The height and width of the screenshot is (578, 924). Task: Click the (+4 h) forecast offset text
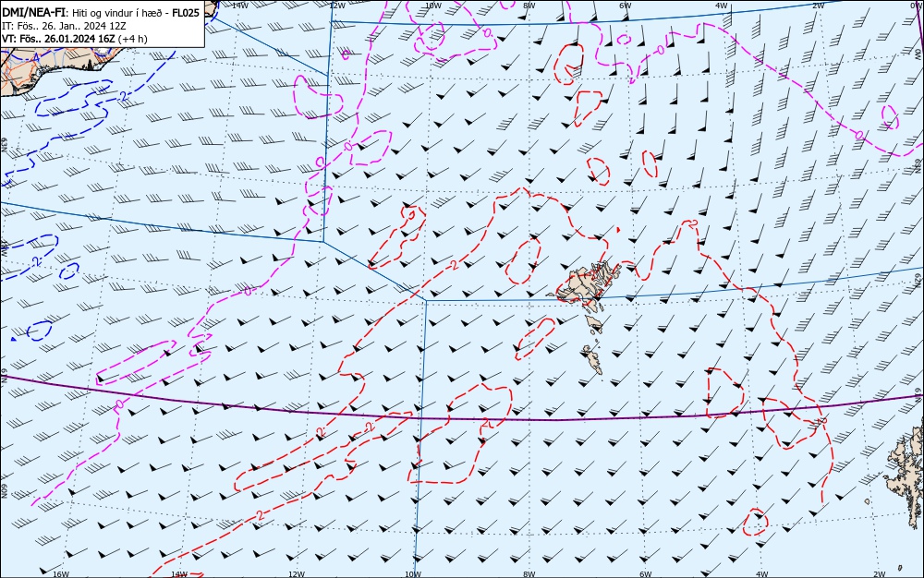pos(132,39)
